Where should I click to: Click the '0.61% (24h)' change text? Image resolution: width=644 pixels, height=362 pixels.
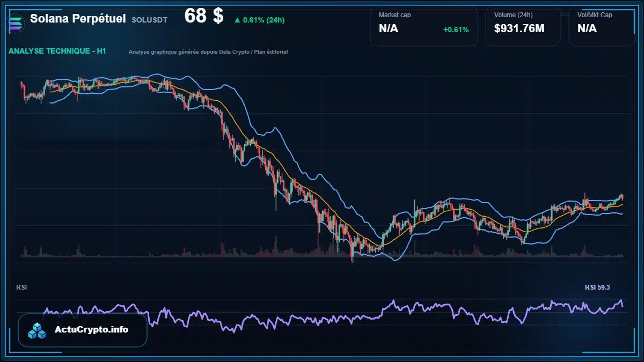click(264, 20)
